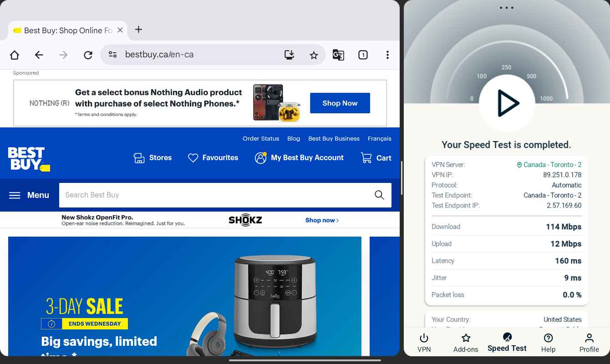Click Download value 114 Mbps
Viewport: 610px width, 364px height.
click(x=564, y=227)
